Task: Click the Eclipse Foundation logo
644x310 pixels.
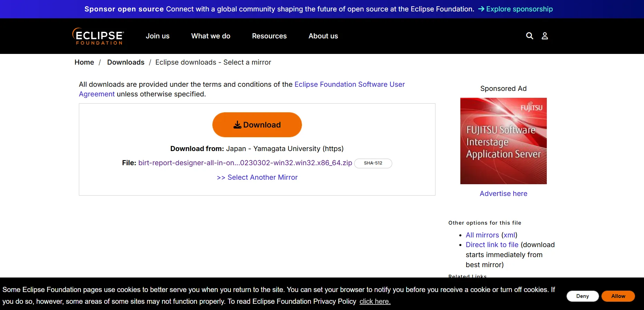Action: [x=98, y=36]
